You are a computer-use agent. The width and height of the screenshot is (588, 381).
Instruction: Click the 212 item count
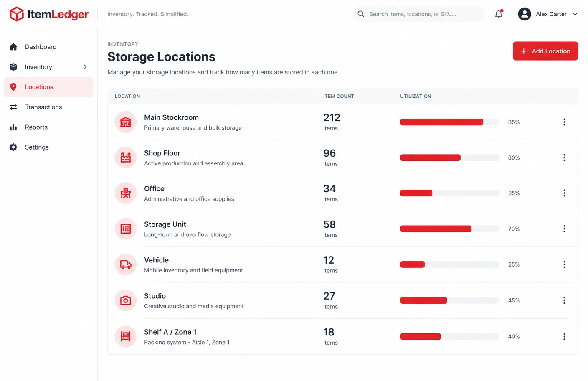(332, 117)
